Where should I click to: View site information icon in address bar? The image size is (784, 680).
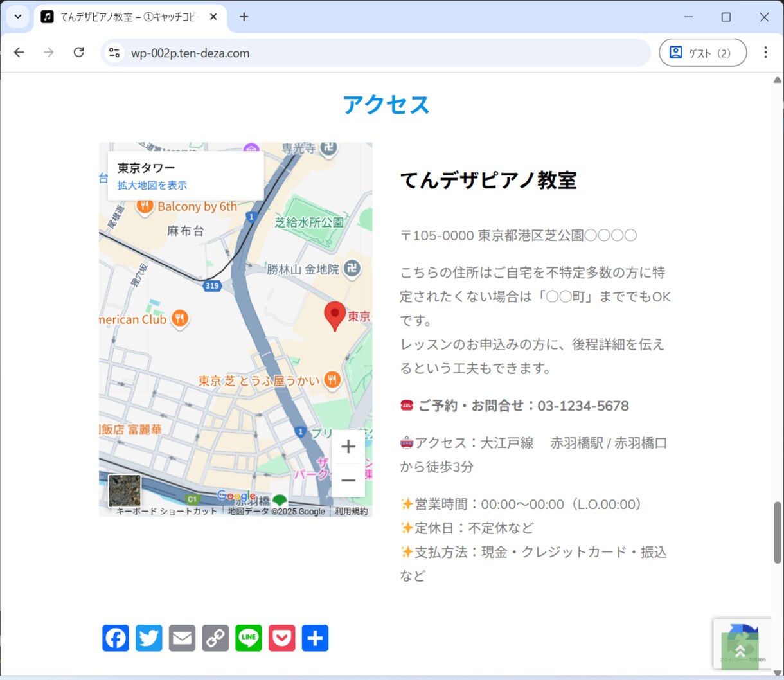114,53
